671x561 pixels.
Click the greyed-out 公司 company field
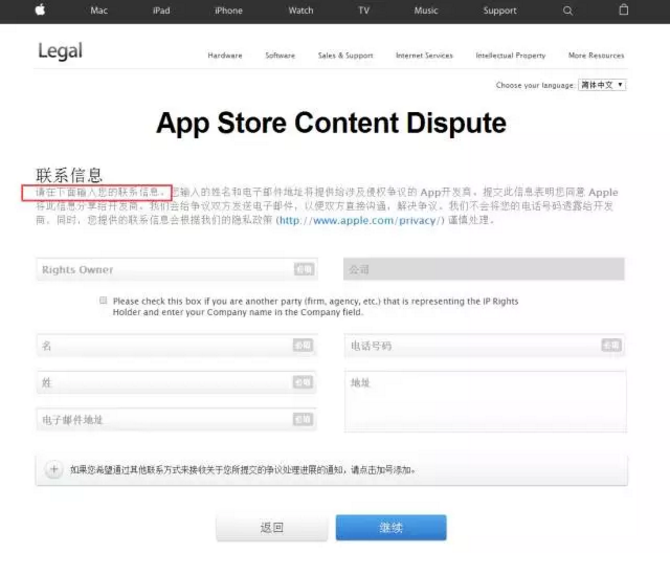point(484,269)
